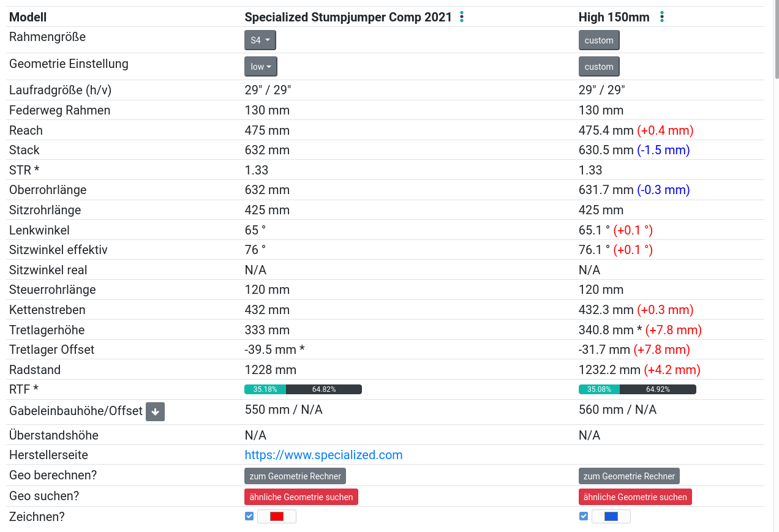Click the Specialized Stumpjumper Comp 2021 heading
The width and height of the screenshot is (779, 532).
click(348, 17)
